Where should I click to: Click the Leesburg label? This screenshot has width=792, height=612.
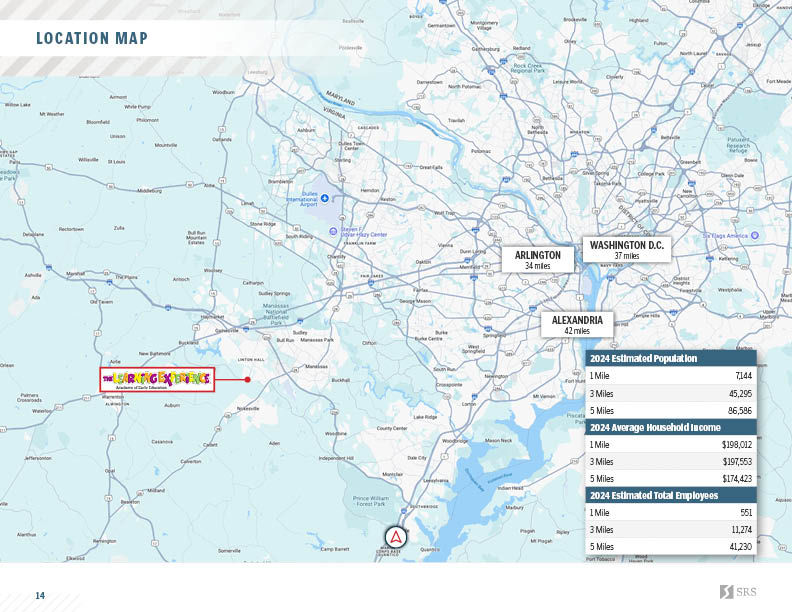[x=257, y=72]
